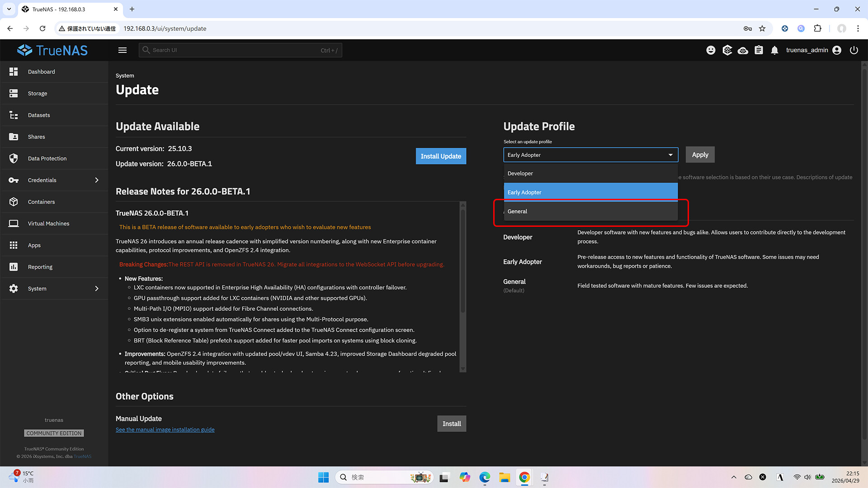Open the TrueNAS link in footer

tap(82, 456)
